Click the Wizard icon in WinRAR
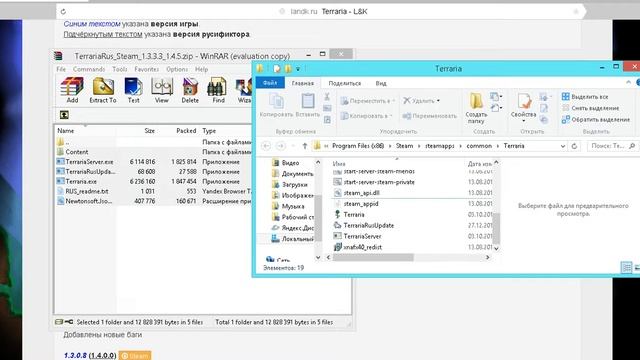Viewport: 640px width, 360px height. [x=244, y=90]
